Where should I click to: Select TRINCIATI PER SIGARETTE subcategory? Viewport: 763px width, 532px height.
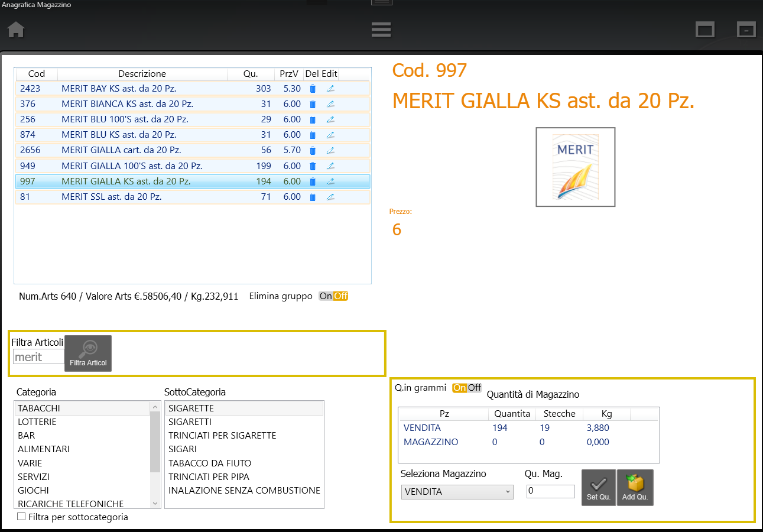(244, 436)
